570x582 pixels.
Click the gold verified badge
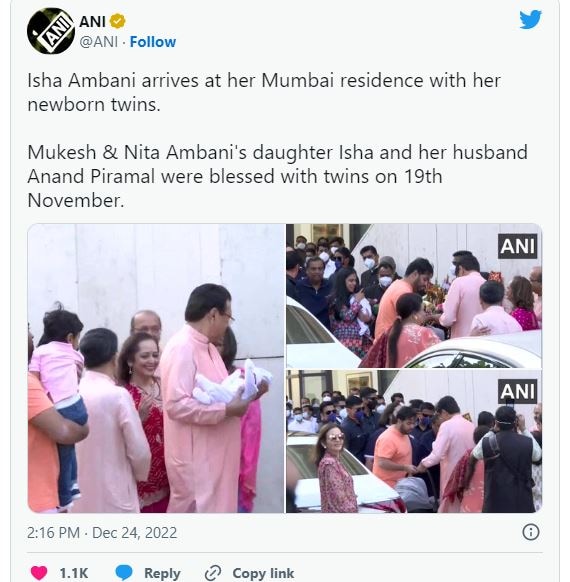click(x=118, y=21)
